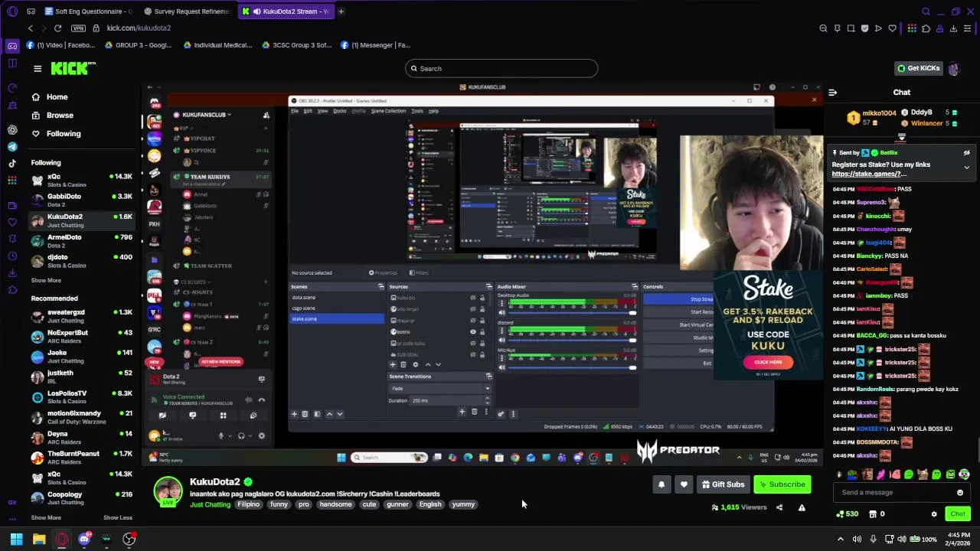Click the pinboard pin icon in toolbar
This screenshot has height=551, width=980.
click(837, 28)
